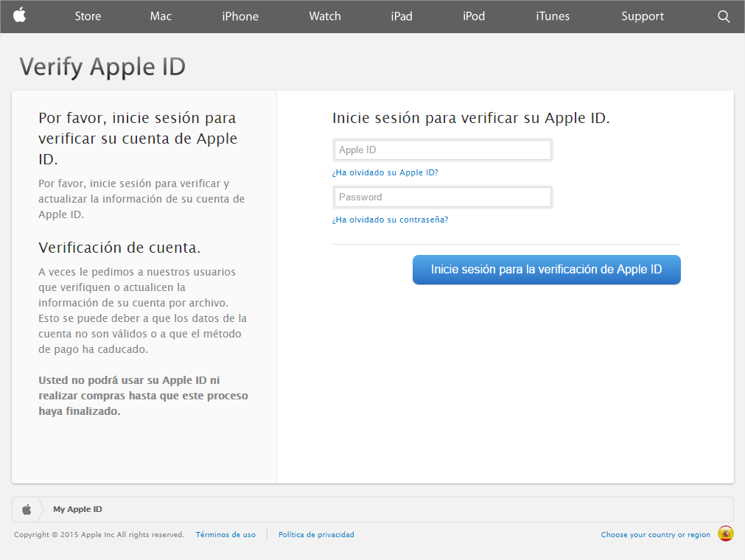745x560 pixels.
Task: Click the Spain flag region icon
Action: (x=726, y=534)
